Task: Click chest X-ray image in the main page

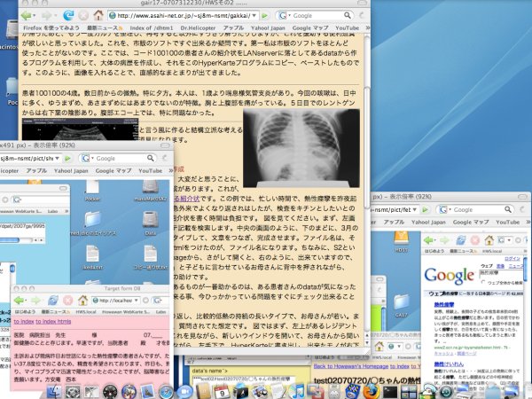Action: pos(301,148)
